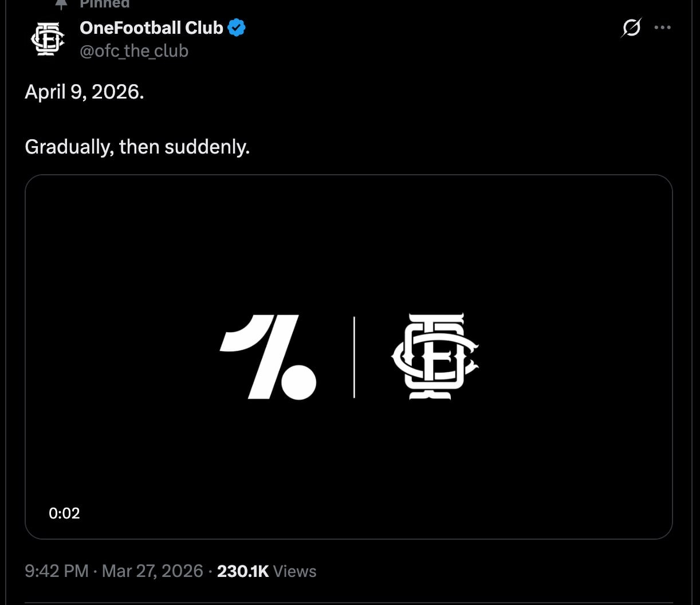
Task: Click the word Views after 230.1K
Action: pos(294,571)
